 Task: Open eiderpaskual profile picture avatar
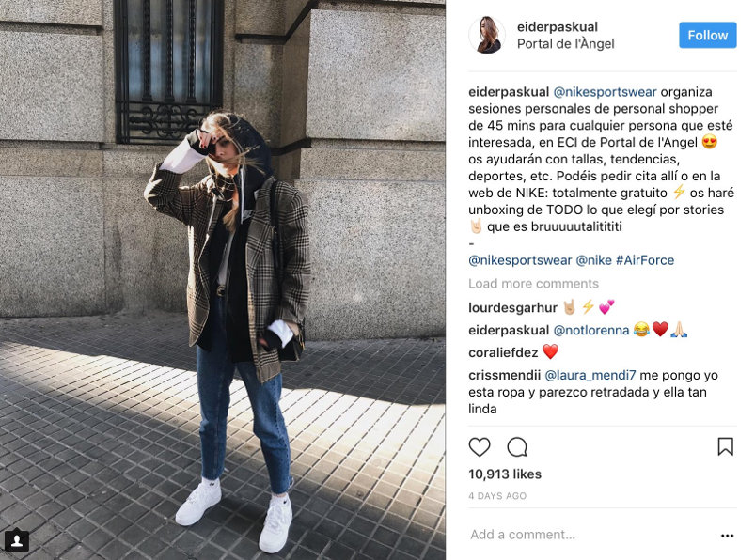487,35
